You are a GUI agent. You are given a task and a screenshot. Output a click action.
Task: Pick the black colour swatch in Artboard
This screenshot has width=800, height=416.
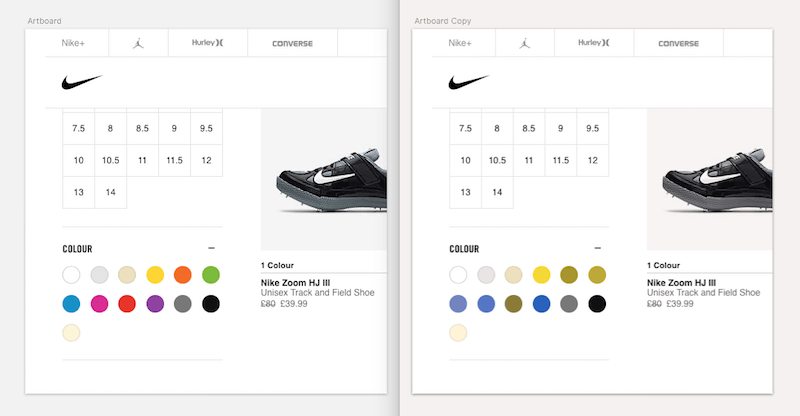tap(211, 304)
